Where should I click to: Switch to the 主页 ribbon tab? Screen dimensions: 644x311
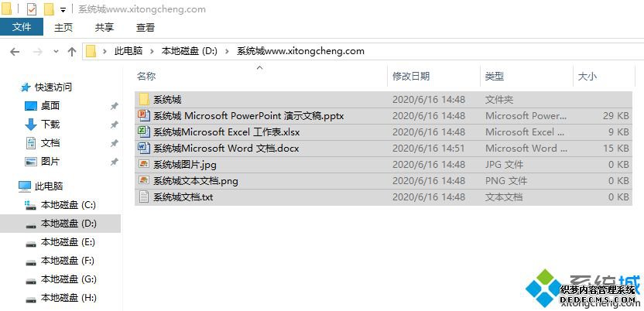(63, 28)
